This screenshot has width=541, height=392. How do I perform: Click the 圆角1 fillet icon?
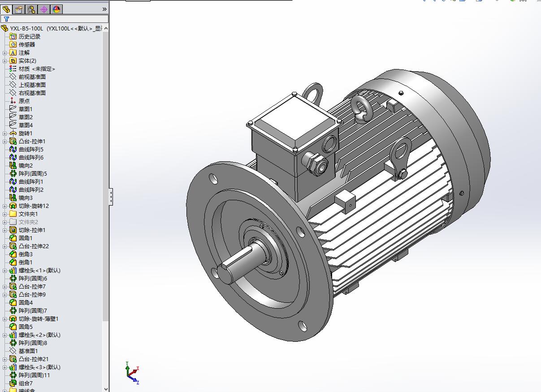13,238
